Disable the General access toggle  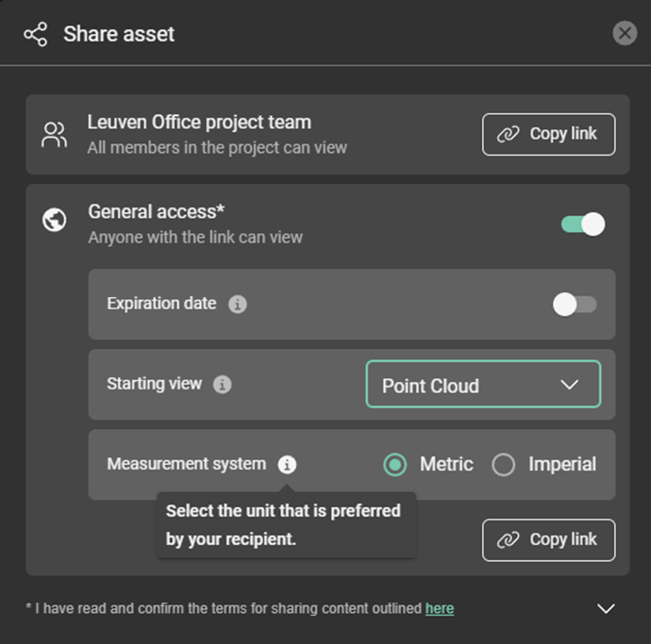582,224
